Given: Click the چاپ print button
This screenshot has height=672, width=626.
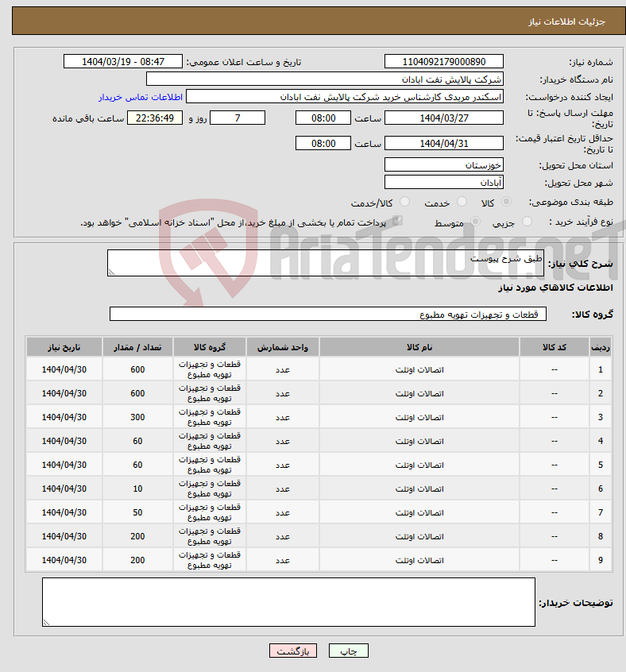Looking at the screenshot, I should [x=348, y=651].
